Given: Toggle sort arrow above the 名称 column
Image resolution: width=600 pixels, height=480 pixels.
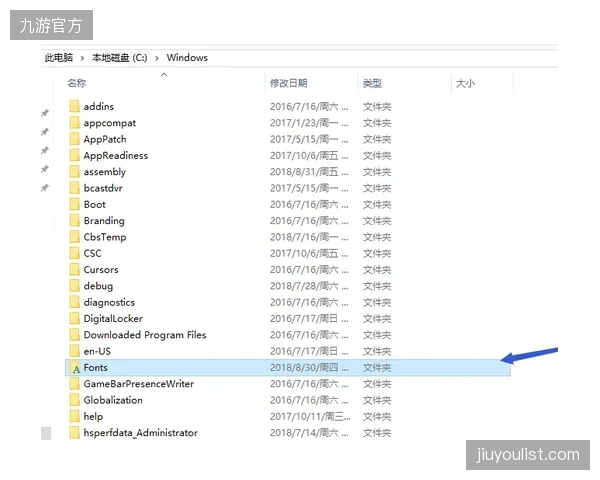Looking at the screenshot, I should [x=164, y=75].
